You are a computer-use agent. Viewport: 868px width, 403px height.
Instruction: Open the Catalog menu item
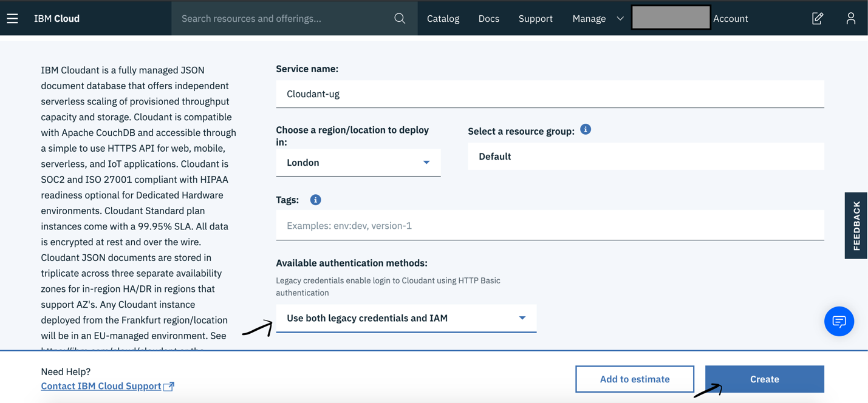click(x=443, y=18)
